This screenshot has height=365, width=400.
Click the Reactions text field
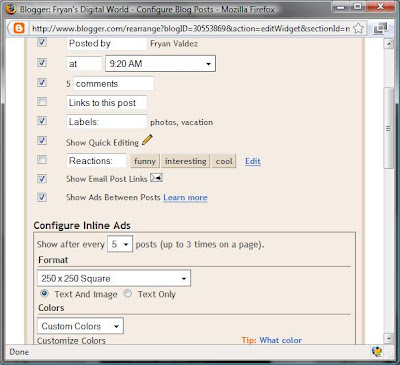97,161
